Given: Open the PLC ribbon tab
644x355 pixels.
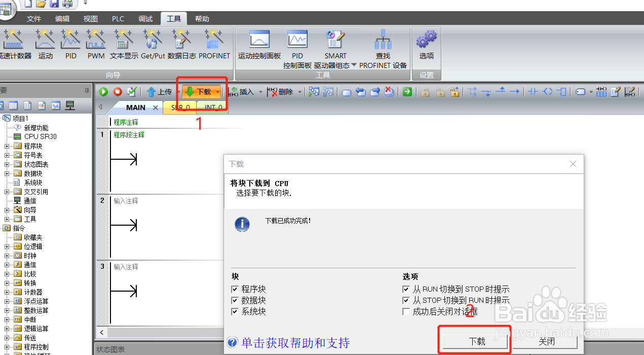Looking at the screenshot, I should [x=118, y=19].
